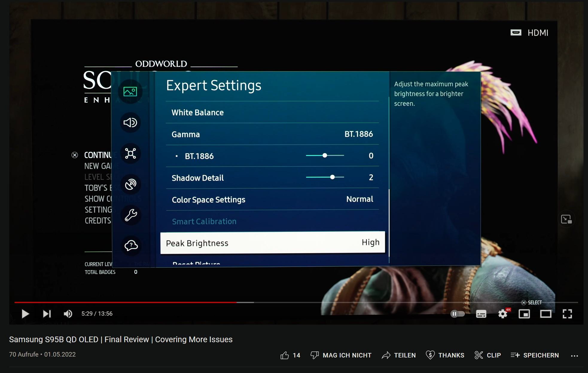588x373 pixels.
Task: Click the HDMI source indicator
Action: [x=529, y=33]
